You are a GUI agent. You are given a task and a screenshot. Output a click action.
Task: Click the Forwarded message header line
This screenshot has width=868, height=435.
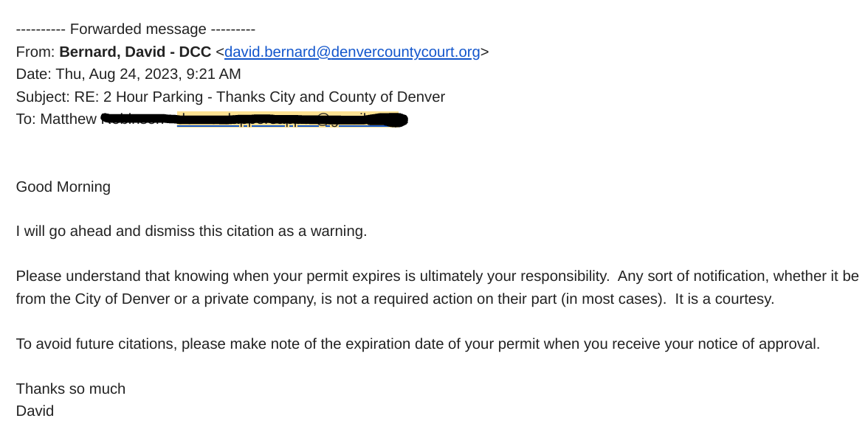click(135, 29)
